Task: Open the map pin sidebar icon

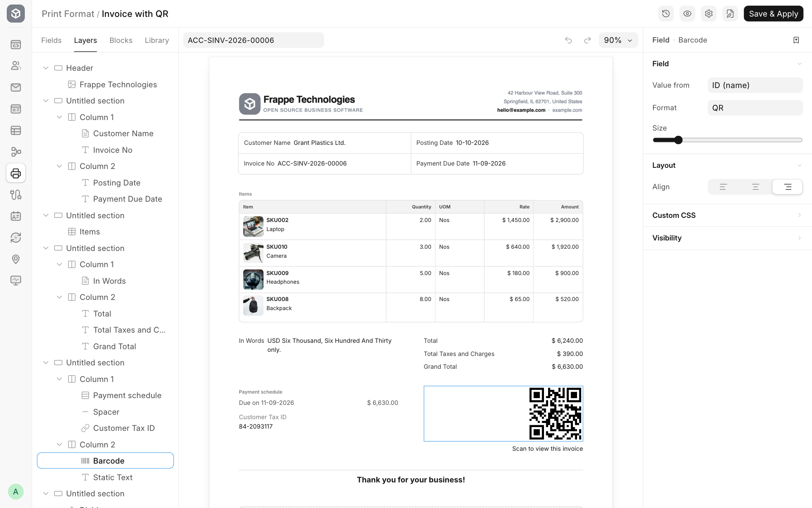Action: pos(16,259)
